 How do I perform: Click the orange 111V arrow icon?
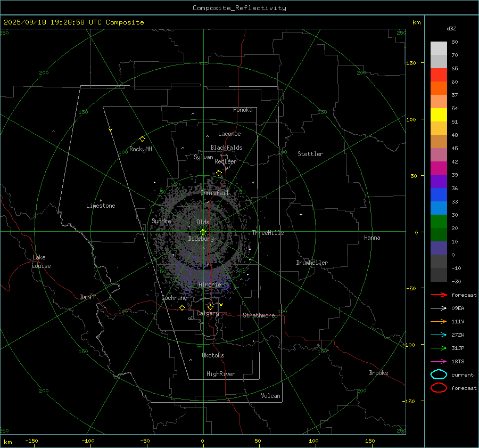point(439,321)
